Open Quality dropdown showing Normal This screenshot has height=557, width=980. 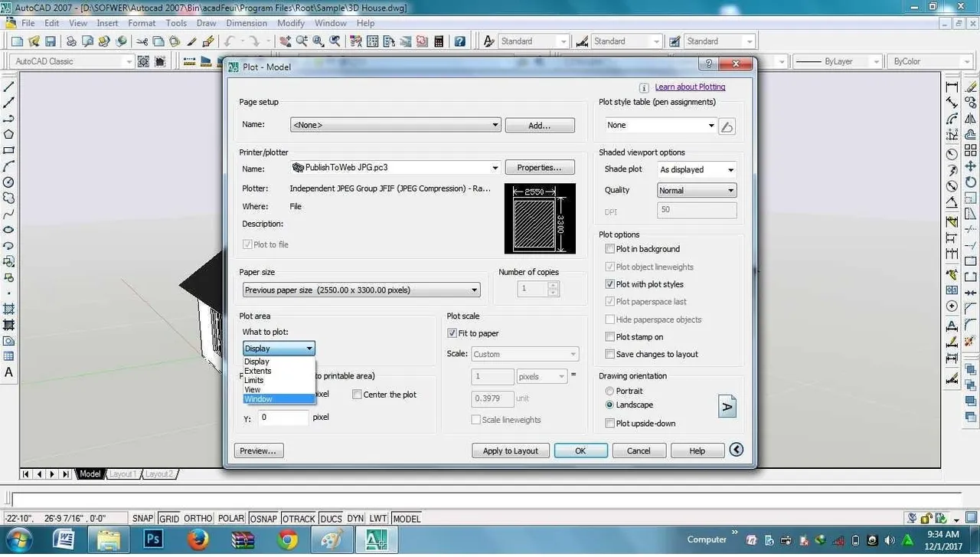tap(697, 191)
